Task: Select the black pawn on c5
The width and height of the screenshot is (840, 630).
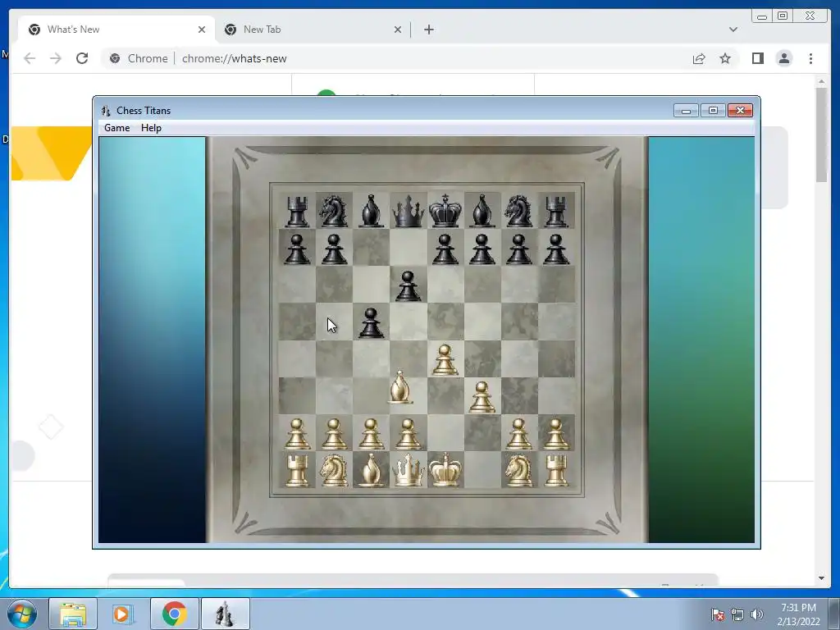Action: point(371,322)
